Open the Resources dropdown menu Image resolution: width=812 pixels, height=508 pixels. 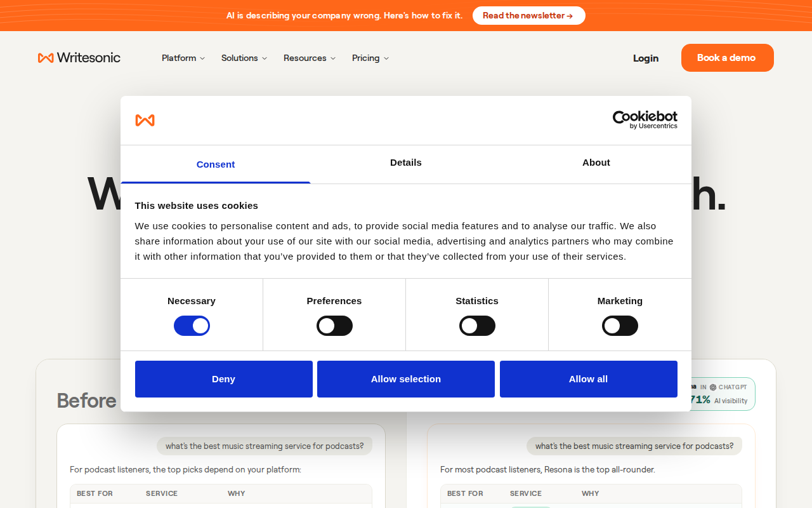point(310,58)
